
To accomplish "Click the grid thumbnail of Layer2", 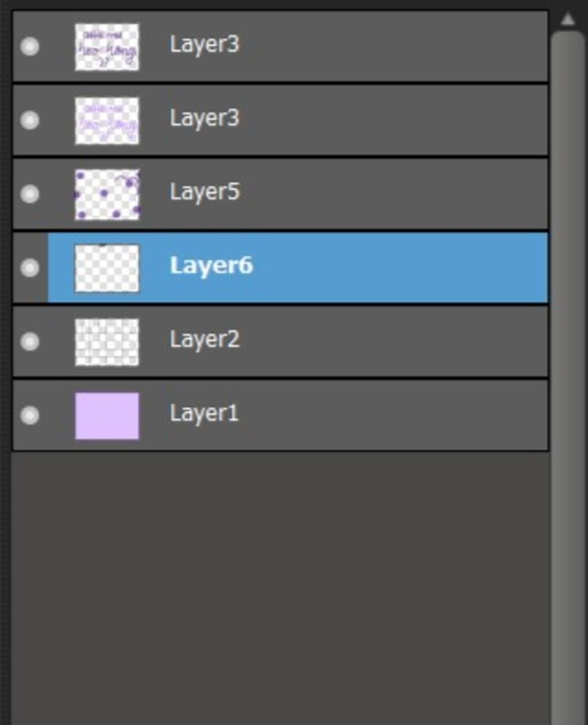I will [x=107, y=342].
